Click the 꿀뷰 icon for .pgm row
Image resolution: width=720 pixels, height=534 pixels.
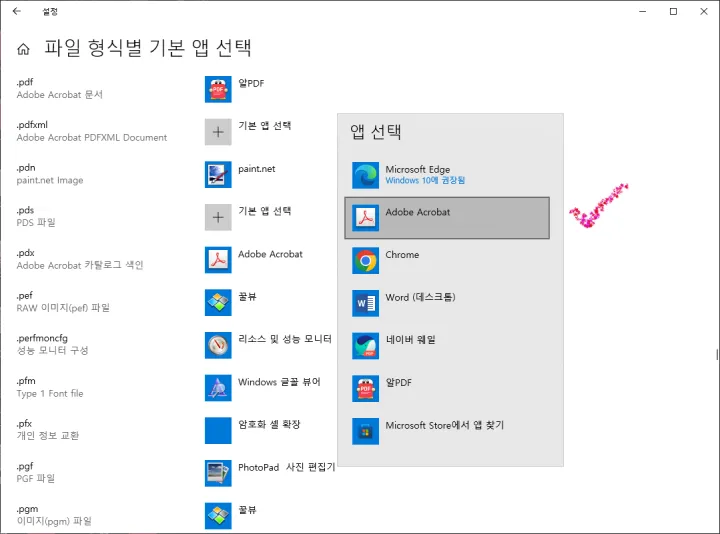[218, 516]
